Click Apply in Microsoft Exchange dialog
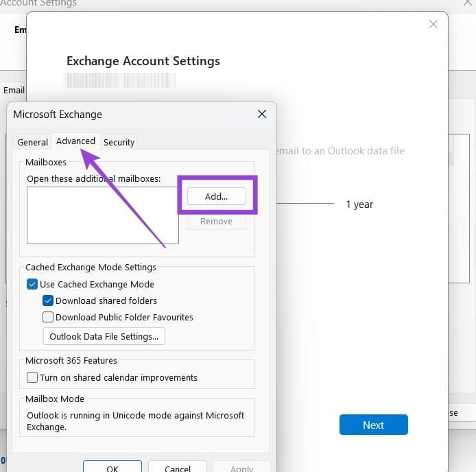 [x=241, y=468]
